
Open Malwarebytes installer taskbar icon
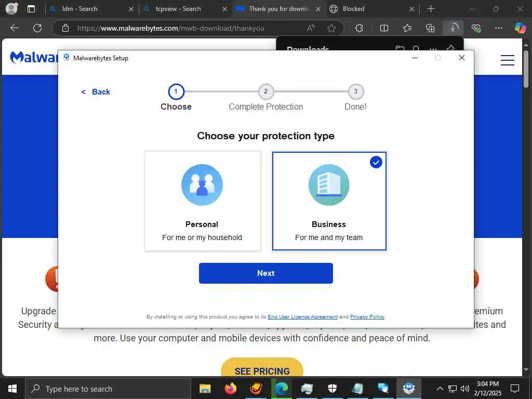[409, 389]
